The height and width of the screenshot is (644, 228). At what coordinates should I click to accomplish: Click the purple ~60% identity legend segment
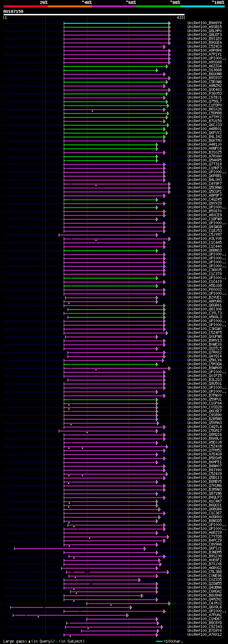coord(114,6)
